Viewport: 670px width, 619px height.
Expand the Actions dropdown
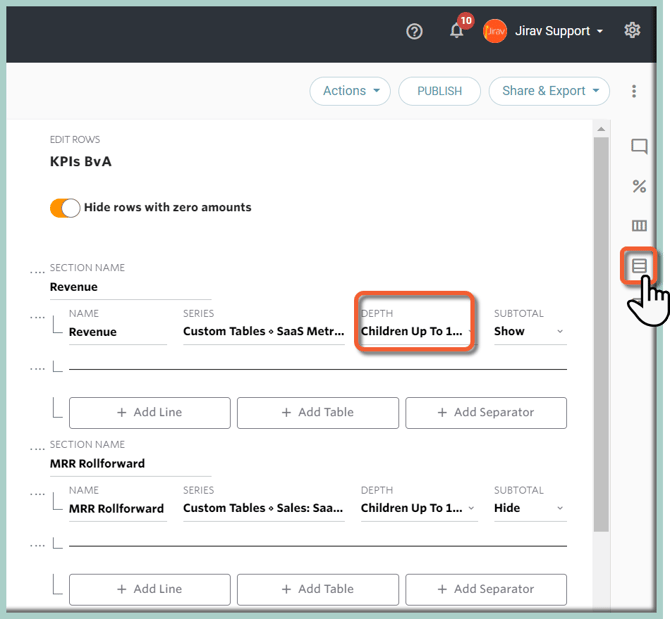pyautogui.click(x=350, y=91)
